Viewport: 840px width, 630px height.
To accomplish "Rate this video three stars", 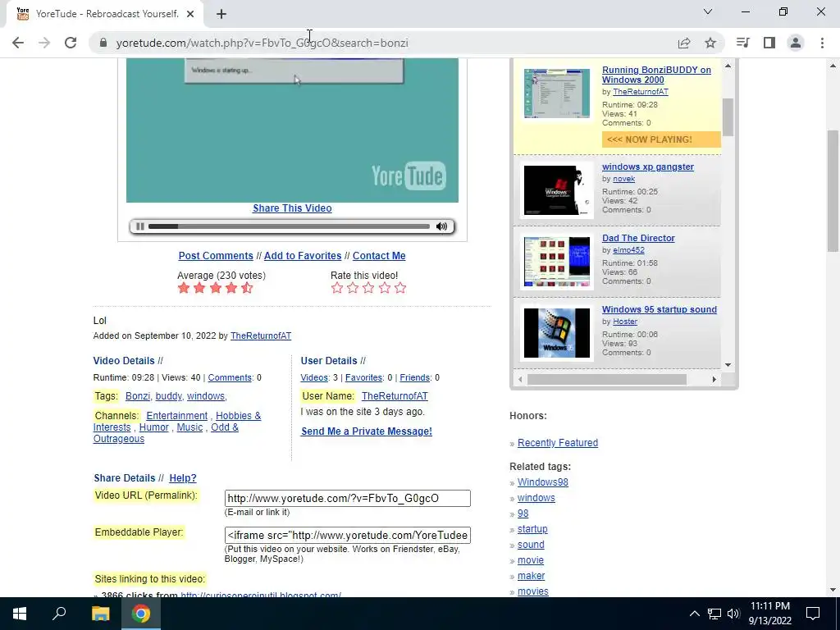I will click(x=368, y=288).
